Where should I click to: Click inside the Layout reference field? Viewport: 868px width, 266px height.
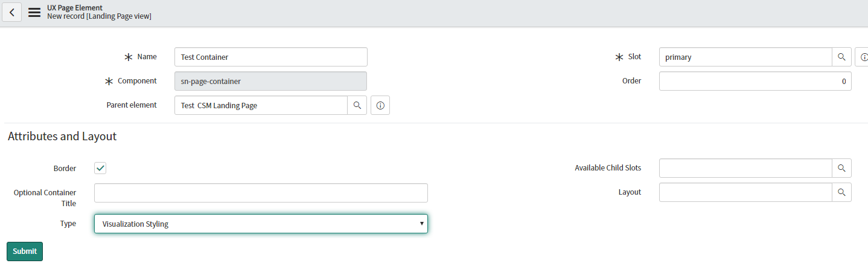pyautogui.click(x=745, y=192)
